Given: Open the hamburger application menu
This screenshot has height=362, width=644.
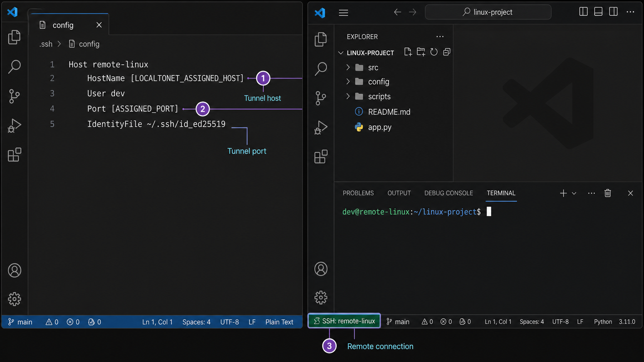Looking at the screenshot, I should (x=344, y=13).
